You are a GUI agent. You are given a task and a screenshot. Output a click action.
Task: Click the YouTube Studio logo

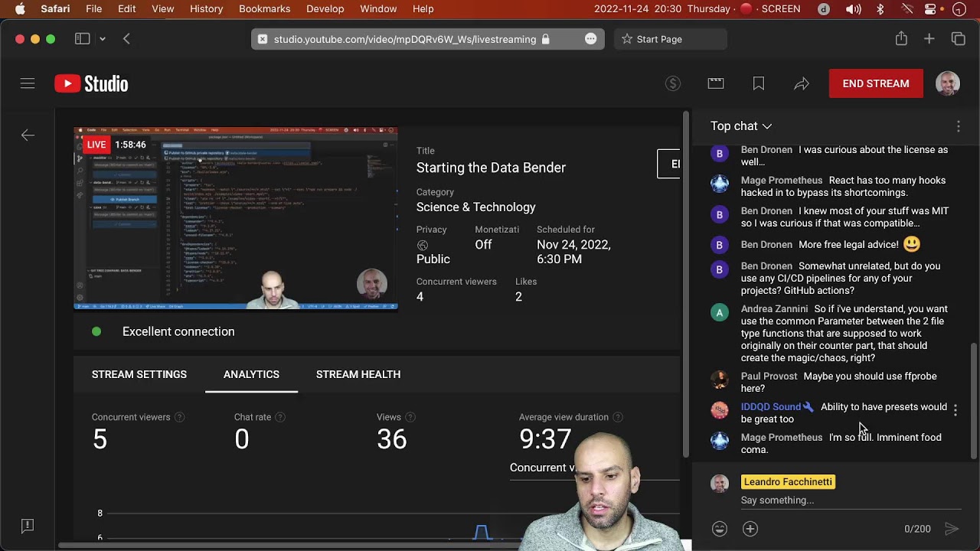(91, 83)
